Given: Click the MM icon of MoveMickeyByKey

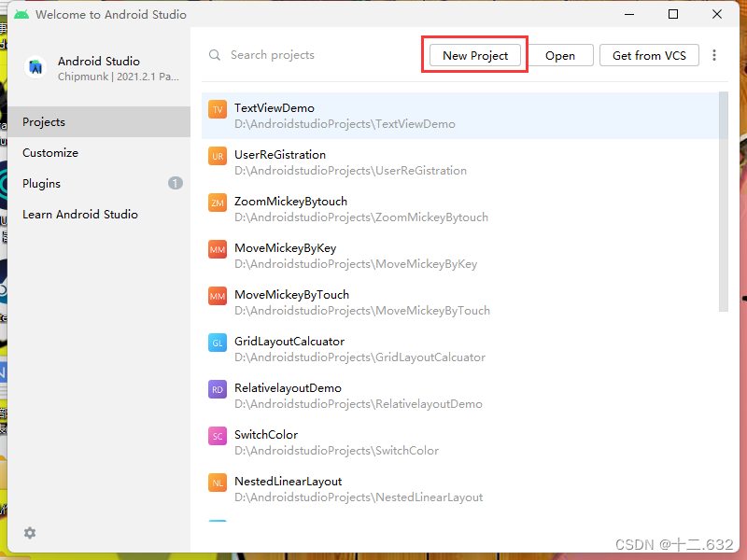Looking at the screenshot, I should tap(218, 249).
